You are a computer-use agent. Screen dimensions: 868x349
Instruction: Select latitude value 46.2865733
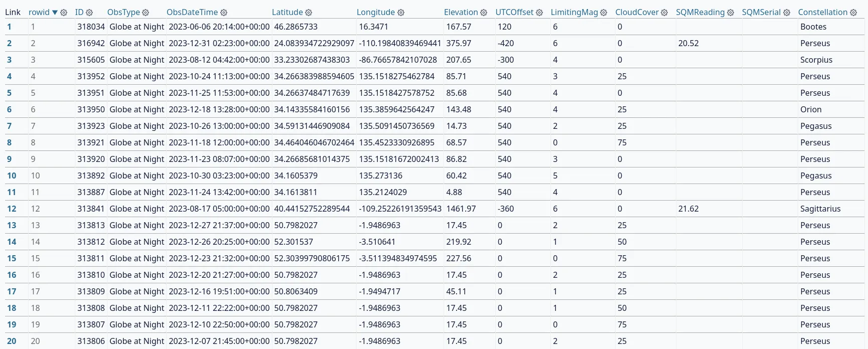coord(296,27)
